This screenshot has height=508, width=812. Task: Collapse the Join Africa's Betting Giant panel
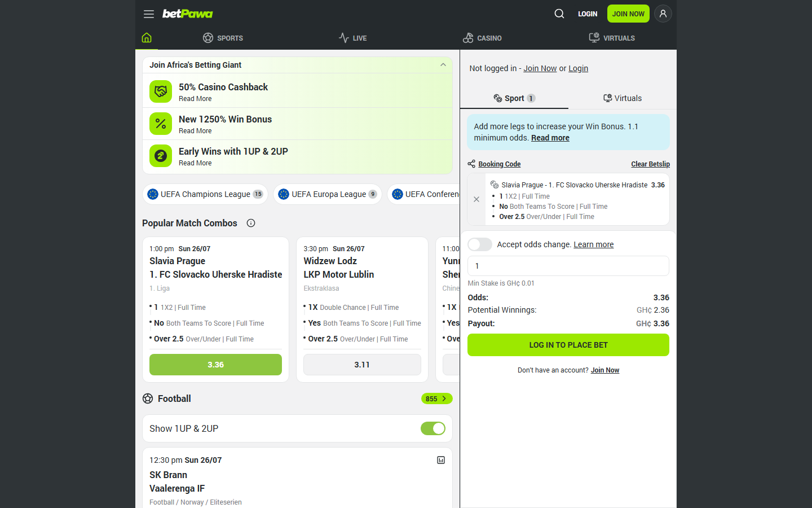coord(443,65)
